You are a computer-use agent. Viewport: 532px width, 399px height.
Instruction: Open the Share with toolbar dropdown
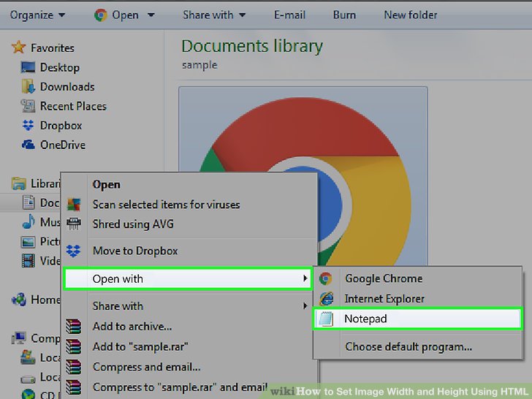pos(214,15)
